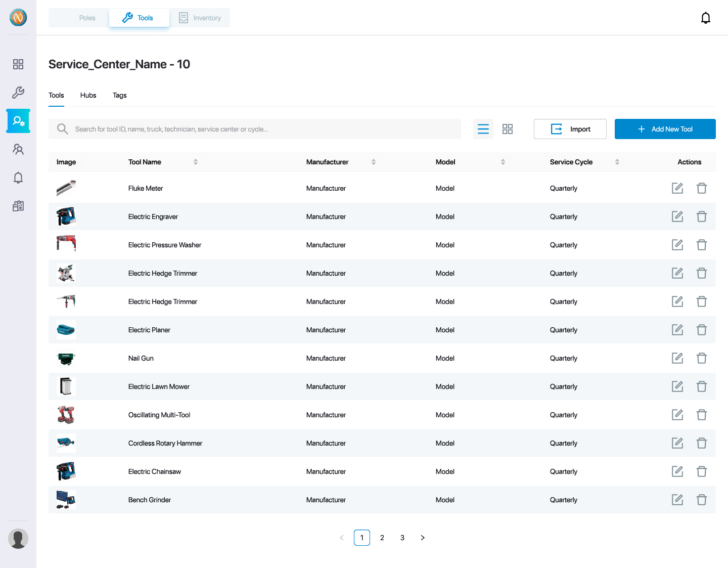Delete the Electric Lawn Mower row
This screenshot has width=728, height=568.
[x=702, y=386]
